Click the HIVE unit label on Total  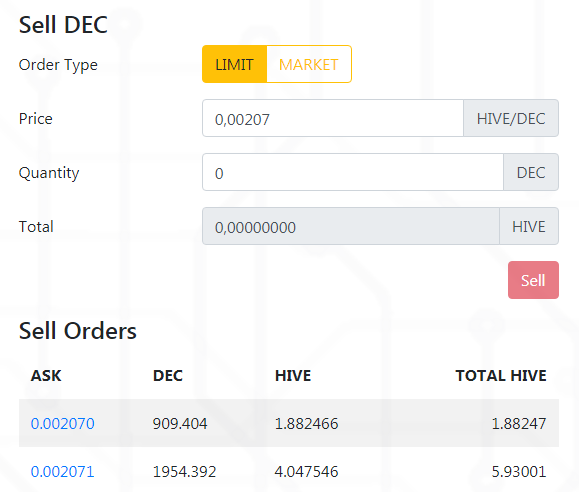pyautogui.click(x=529, y=226)
